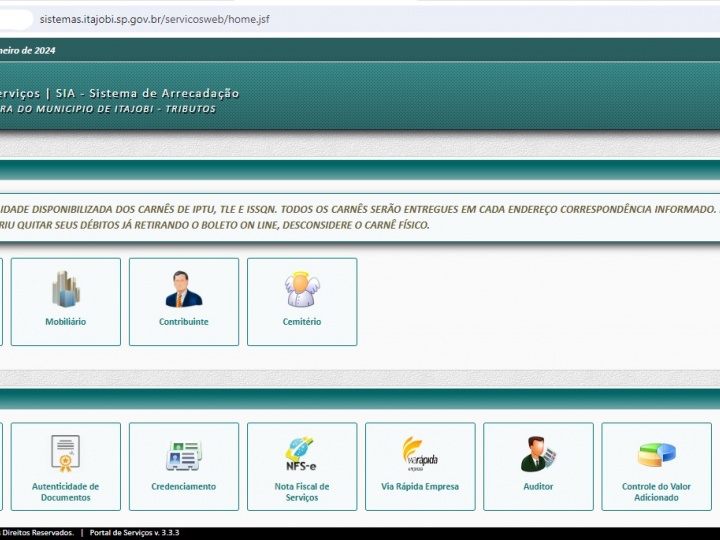Image resolution: width=720 pixels, height=540 pixels.
Task: Open the NFS-e icon
Action: tap(302, 454)
